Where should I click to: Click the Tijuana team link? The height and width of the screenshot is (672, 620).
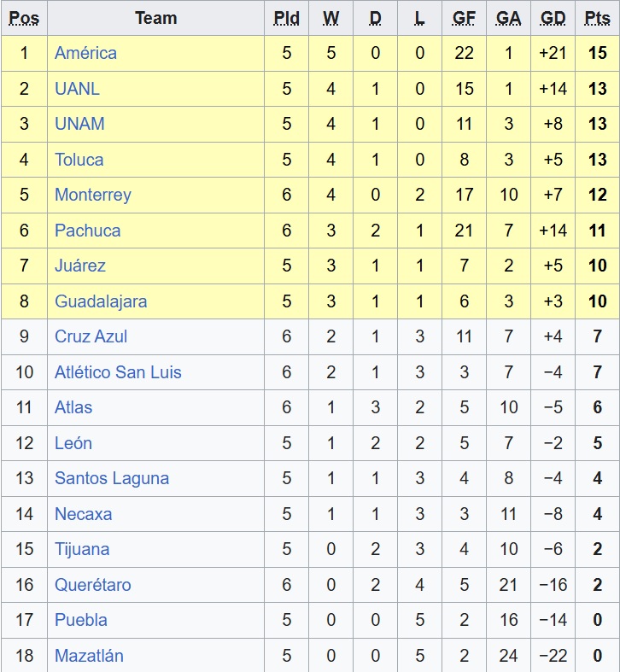82,549
